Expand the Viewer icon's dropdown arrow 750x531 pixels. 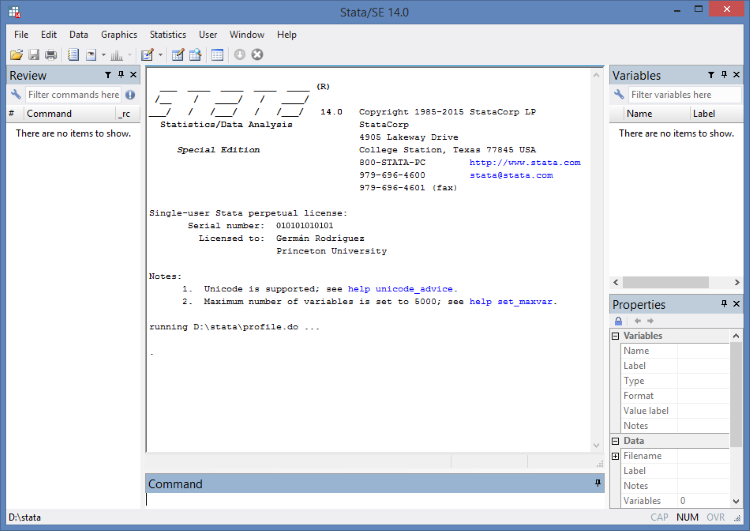click(x=103, y=55)
